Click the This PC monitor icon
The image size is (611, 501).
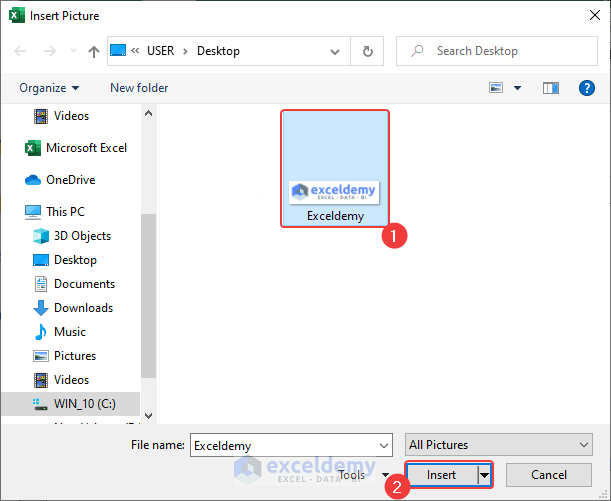pos(33,212)
